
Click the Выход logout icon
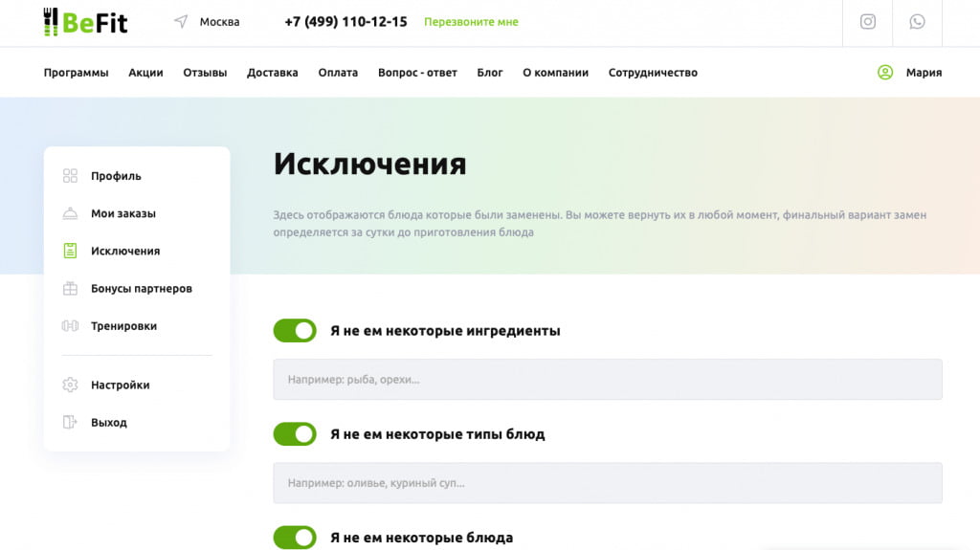(70, 423)
